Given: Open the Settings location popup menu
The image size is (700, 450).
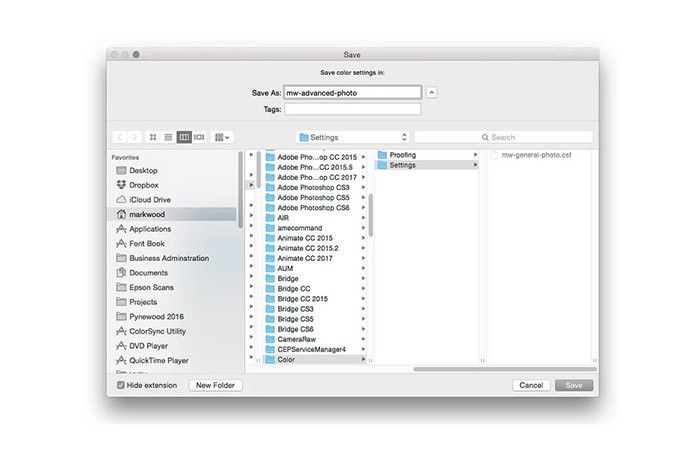Looking at the screenshot, I should pyautogui.click(x=353, y=137).
